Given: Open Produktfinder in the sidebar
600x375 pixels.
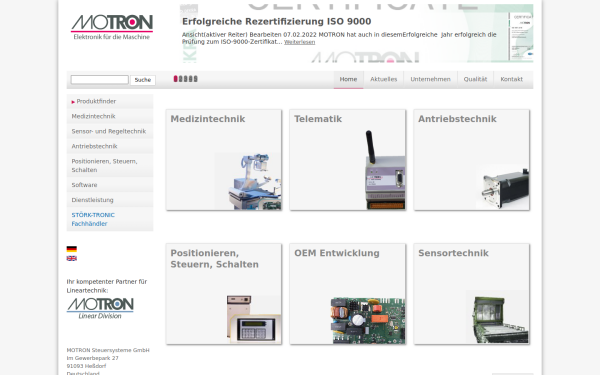Looking at the screenshot, I should 110,101.
